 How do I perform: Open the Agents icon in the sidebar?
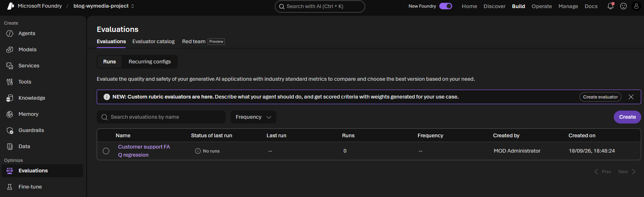click(10, 34)
